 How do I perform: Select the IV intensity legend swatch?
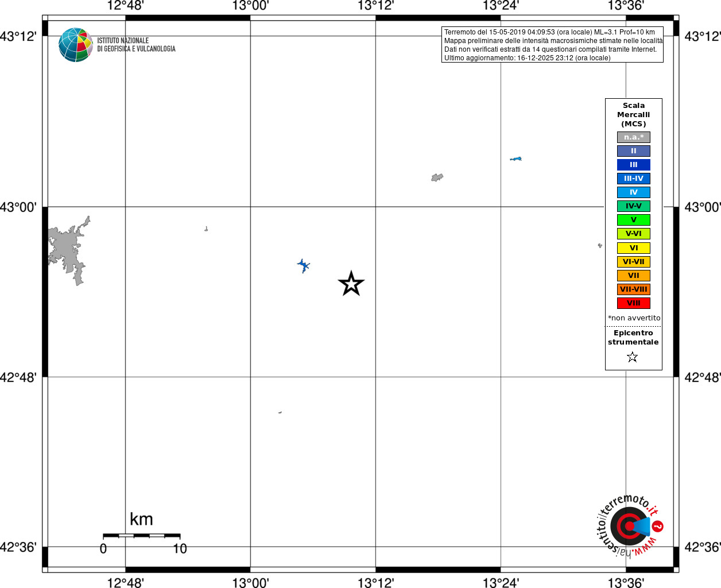634,192
